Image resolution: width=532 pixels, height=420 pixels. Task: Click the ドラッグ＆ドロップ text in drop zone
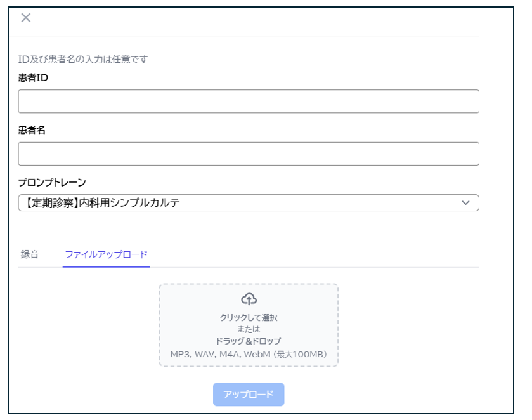[249, 341]
